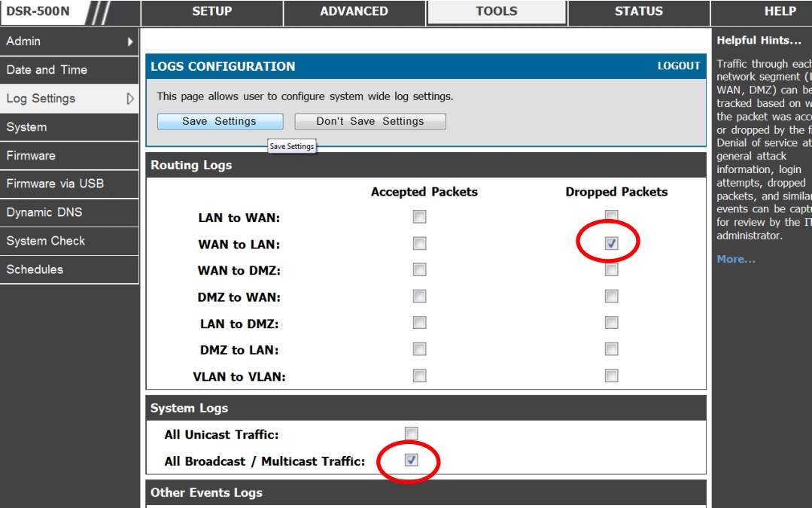Open Firmware via USB in sidebar
The height and width of the screenshot is (508, 812).
point(55,184)
